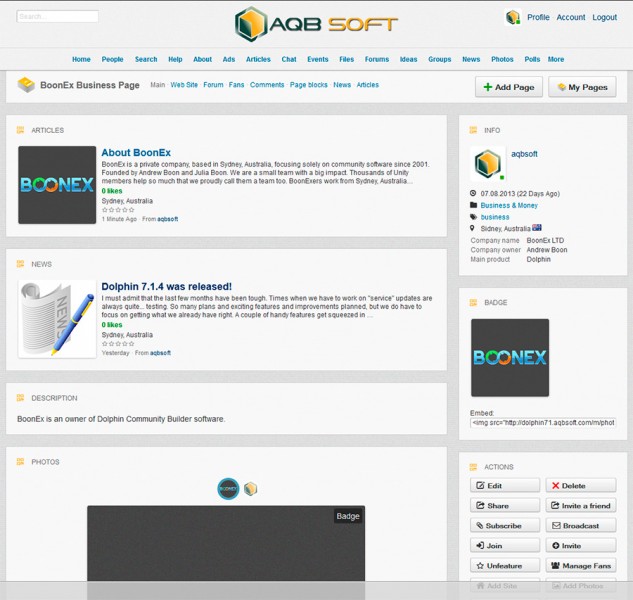
Task: Expand the More menu
Action: (x=556, y=59)
